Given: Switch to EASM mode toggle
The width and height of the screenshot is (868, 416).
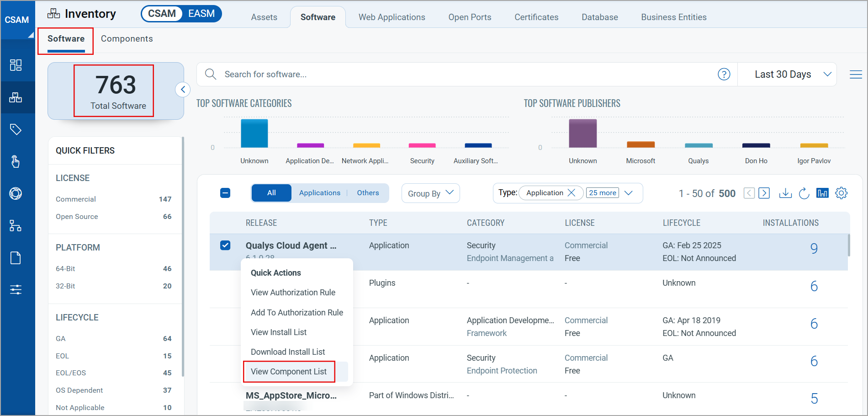Looking at the screenshot, I should pos(201,14).
